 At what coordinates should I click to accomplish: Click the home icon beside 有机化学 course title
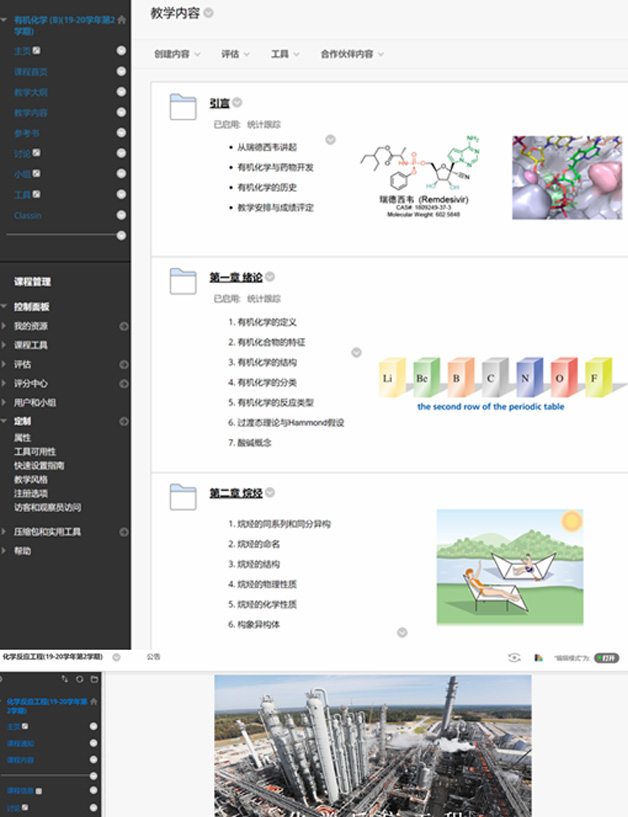tap(122, 19)
